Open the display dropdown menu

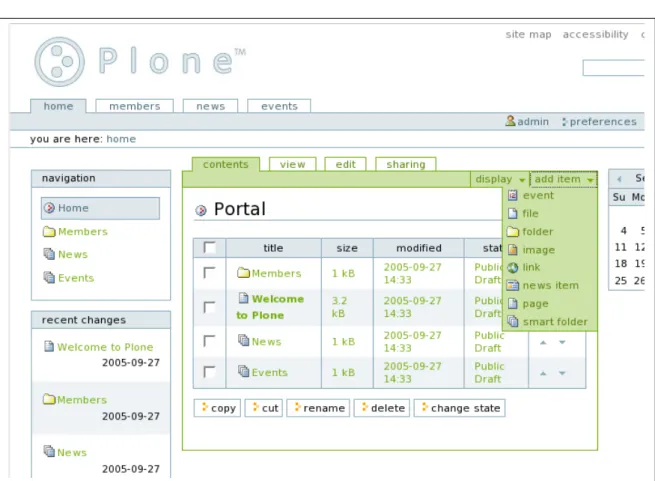click(500, 179)
